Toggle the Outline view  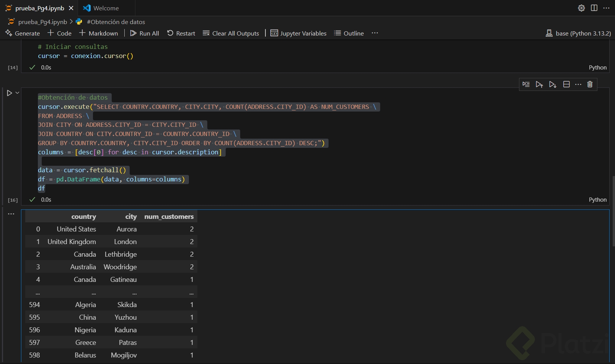[x=349, y=33]
